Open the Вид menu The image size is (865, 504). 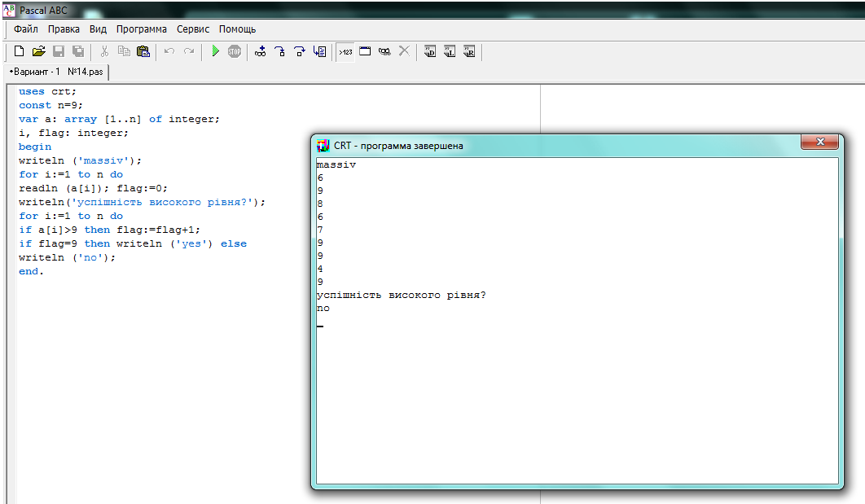[x=99, y=29]
